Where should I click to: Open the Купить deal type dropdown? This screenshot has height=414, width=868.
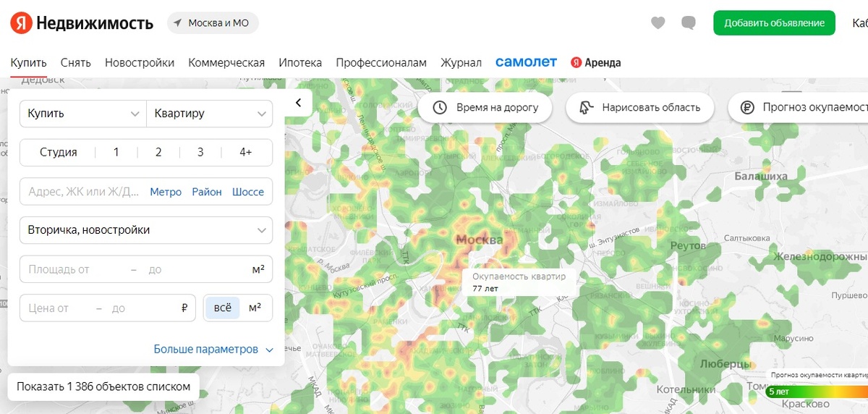[82, 114]
